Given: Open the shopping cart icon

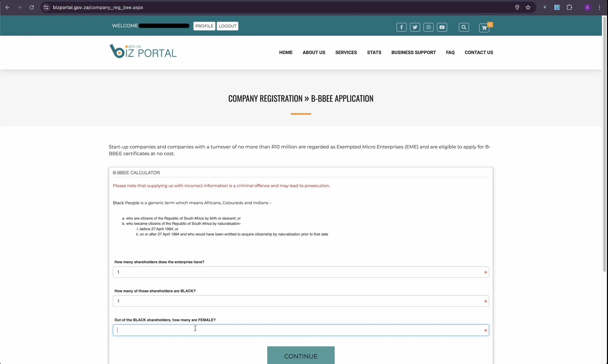Looking at the screenshot, I should [484, 28].
